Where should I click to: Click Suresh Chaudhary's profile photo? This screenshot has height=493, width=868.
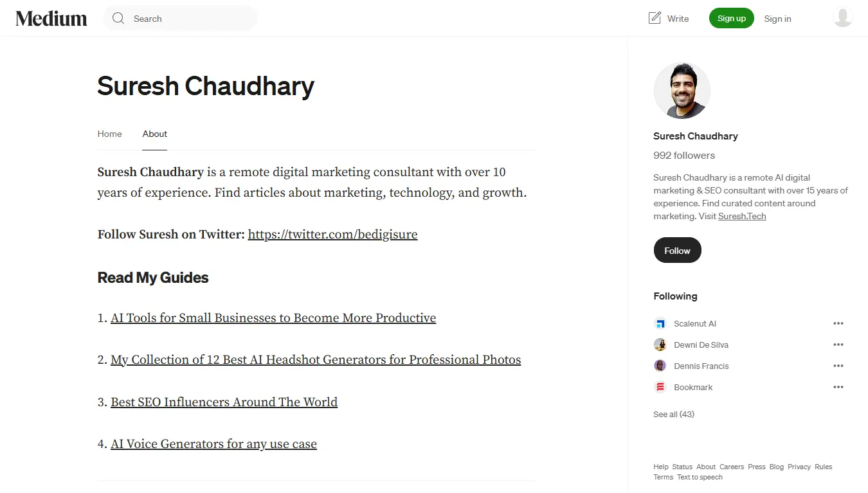(x=682, y=91)
